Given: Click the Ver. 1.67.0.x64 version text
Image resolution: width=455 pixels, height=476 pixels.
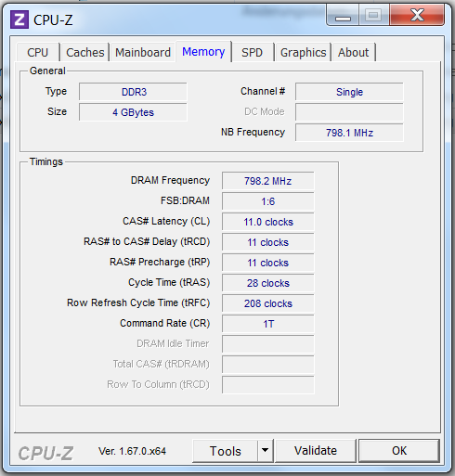Looking at the screenshot, I should tap(132, 451).
